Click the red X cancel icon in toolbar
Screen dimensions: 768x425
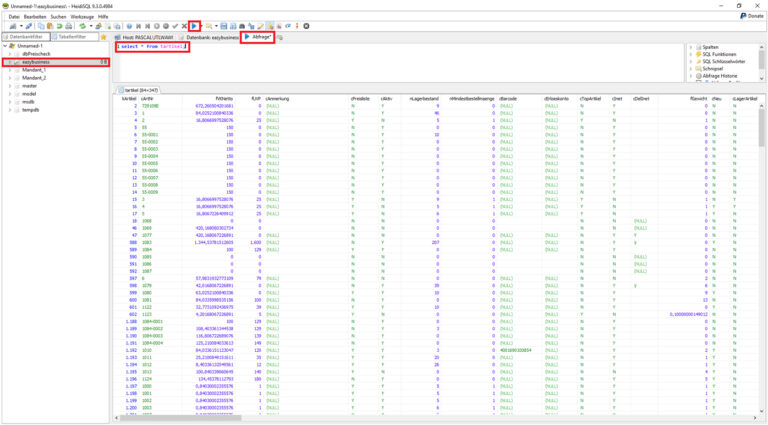184,26
